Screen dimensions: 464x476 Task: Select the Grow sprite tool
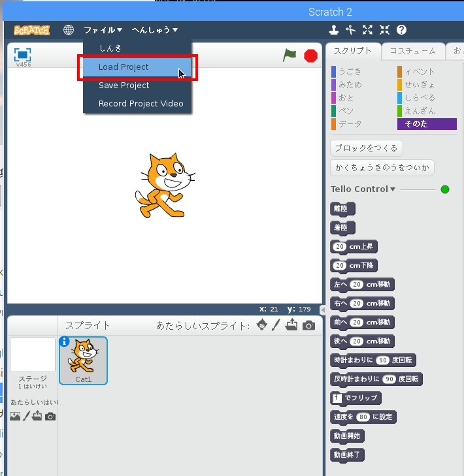(367, 30)
